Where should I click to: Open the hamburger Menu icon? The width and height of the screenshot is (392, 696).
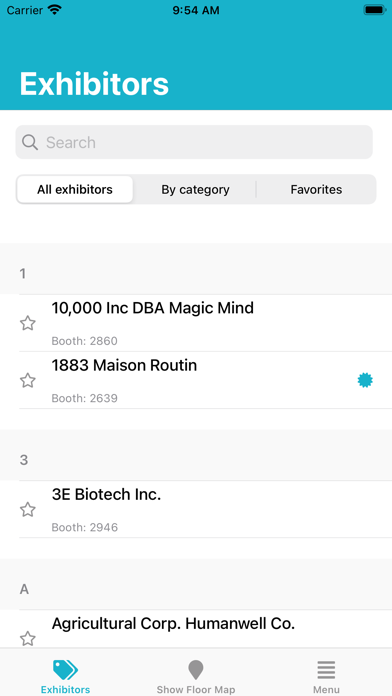pos(326,670)
